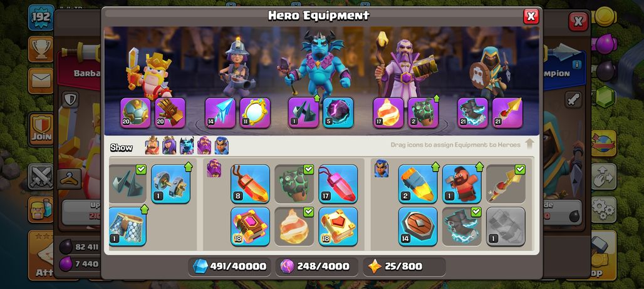Image resolution: width=644 pixels, height=289 pixels.
Task: Toggle Royal Champion equipment filter
Action: pyautogui.click(x=221, y=146)
